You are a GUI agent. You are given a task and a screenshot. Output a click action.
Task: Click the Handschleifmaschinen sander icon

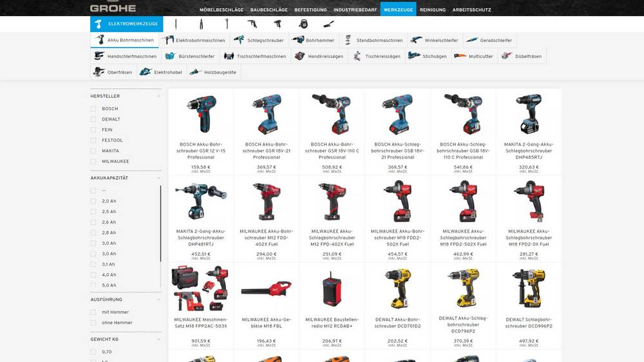[x=99, y=56]
